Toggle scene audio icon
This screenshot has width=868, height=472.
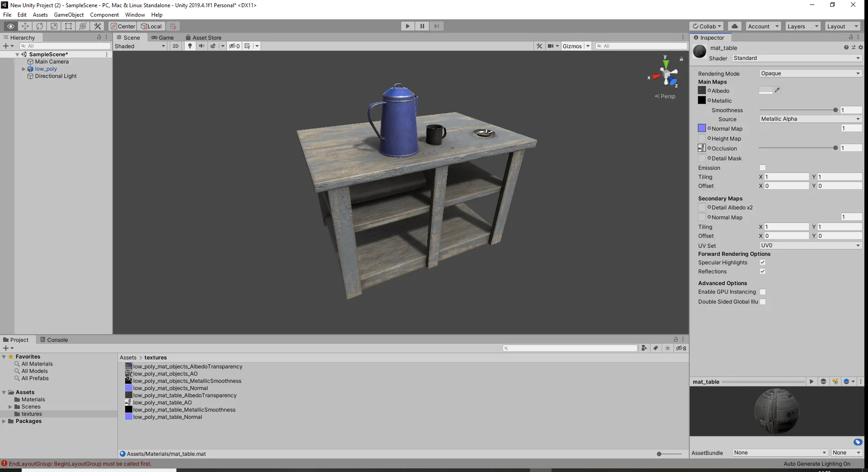point(201,46)
